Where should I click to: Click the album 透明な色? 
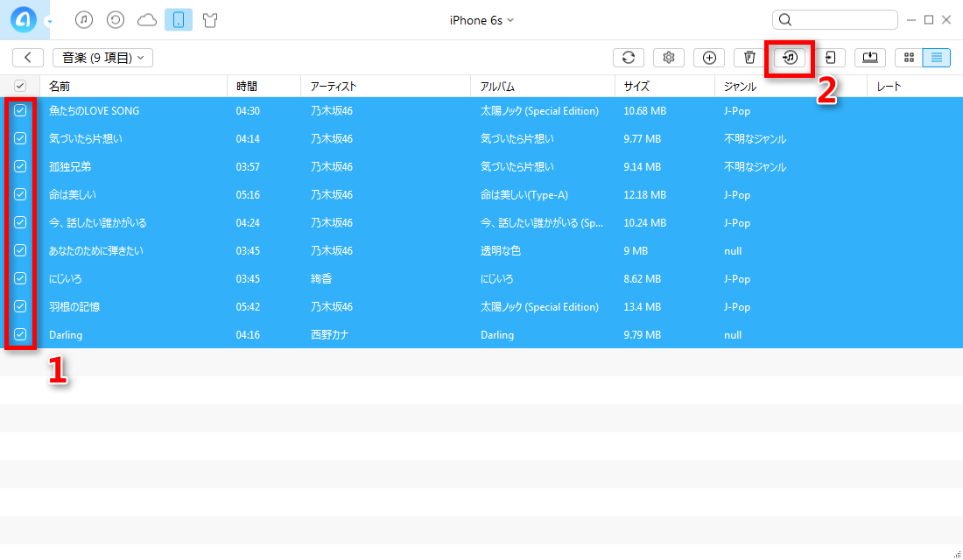pos(501,251)
